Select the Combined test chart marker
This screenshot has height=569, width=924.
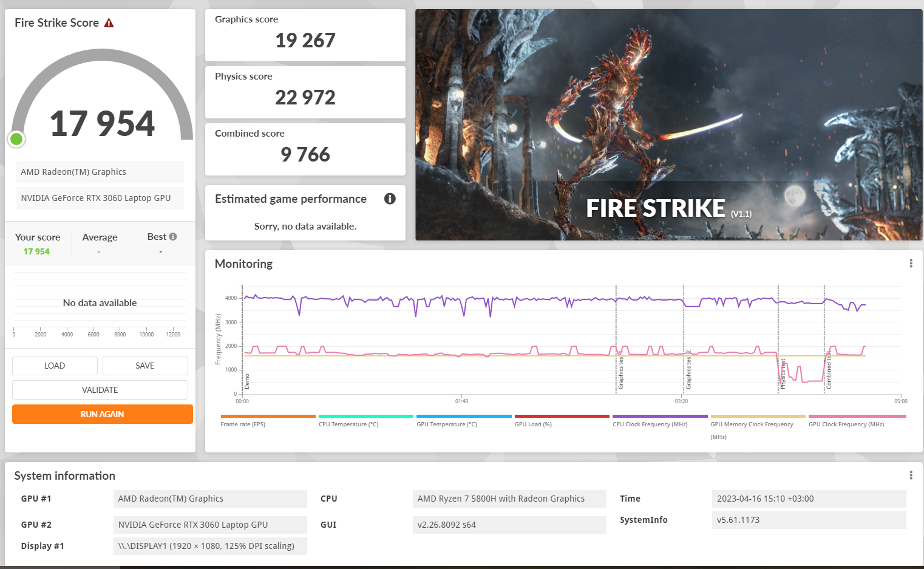829,370
